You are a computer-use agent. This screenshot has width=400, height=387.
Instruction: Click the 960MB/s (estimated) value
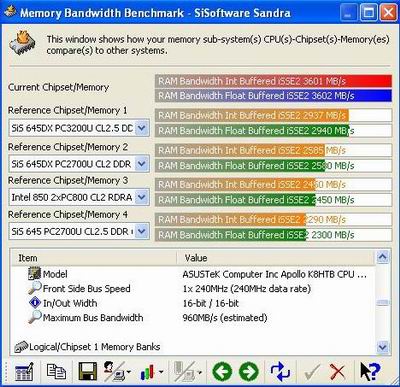coord(225,317)
